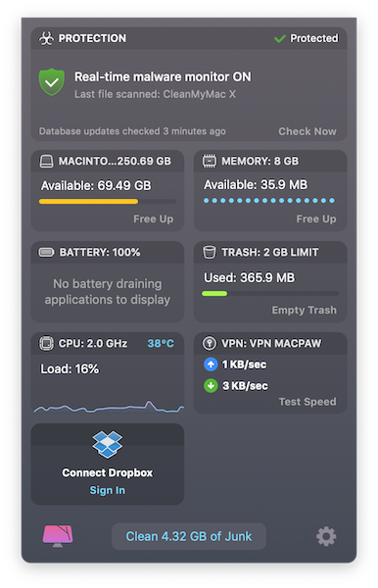Click the biohazard Protection icon
378x588 pixels.
(x=46, y=38)
